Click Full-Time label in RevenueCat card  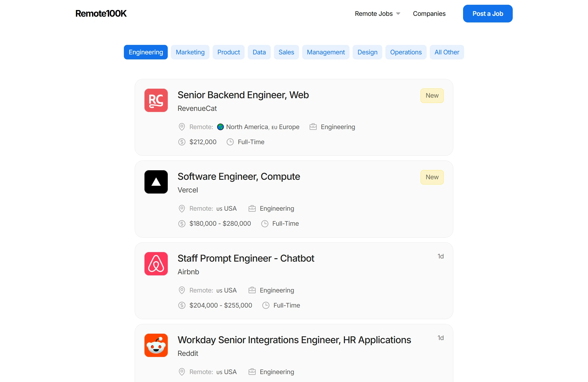click(x=251, y=142)
